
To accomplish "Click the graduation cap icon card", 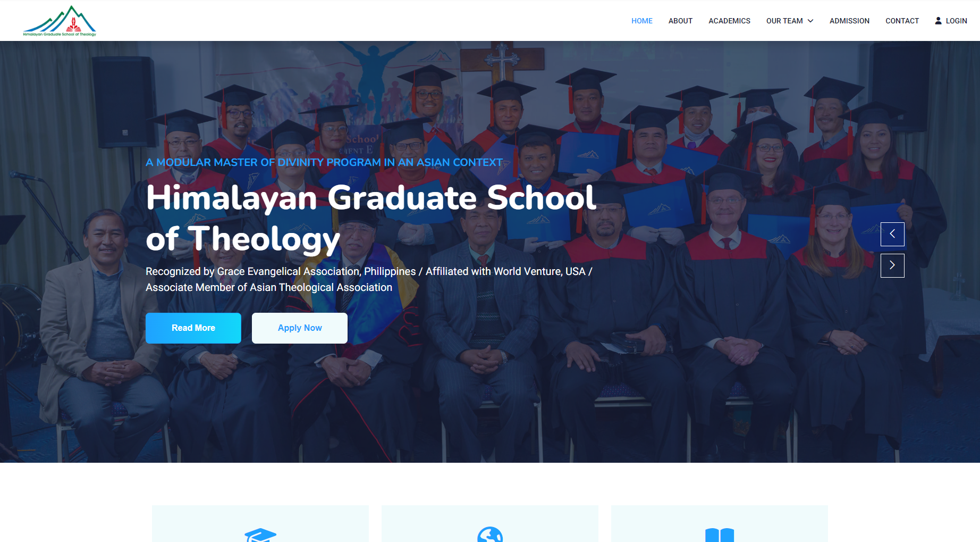I will point(260,524).
